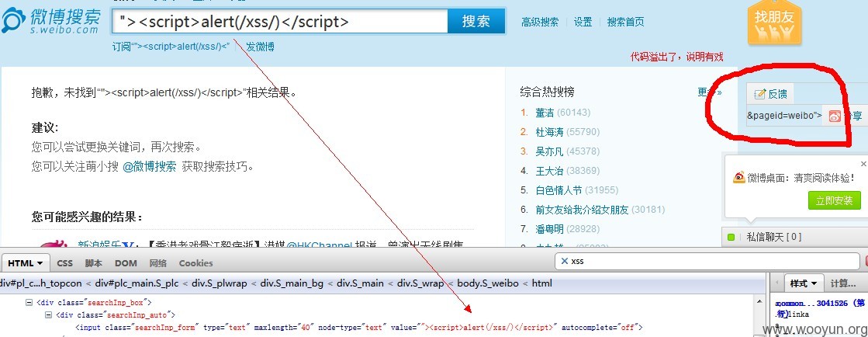Open the 设置 settings link
Screen dimensions: 868x337
coord(583,23)
